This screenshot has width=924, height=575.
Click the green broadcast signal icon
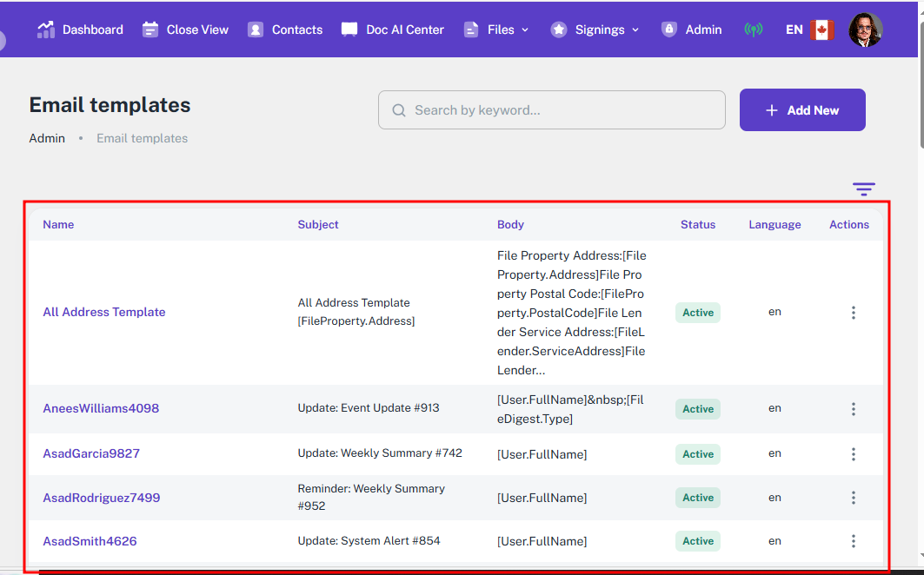[x=754, y=30]
